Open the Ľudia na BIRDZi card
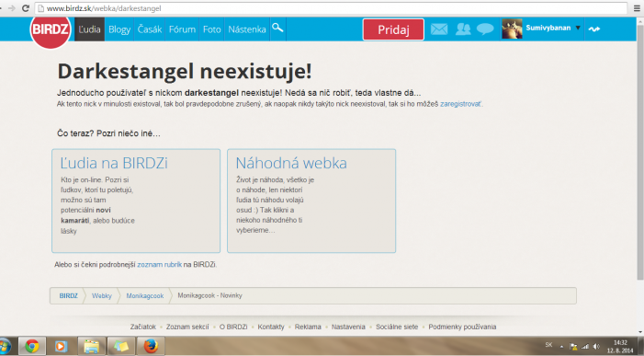This screenshot has height=356, width=644. pos(136,201)
